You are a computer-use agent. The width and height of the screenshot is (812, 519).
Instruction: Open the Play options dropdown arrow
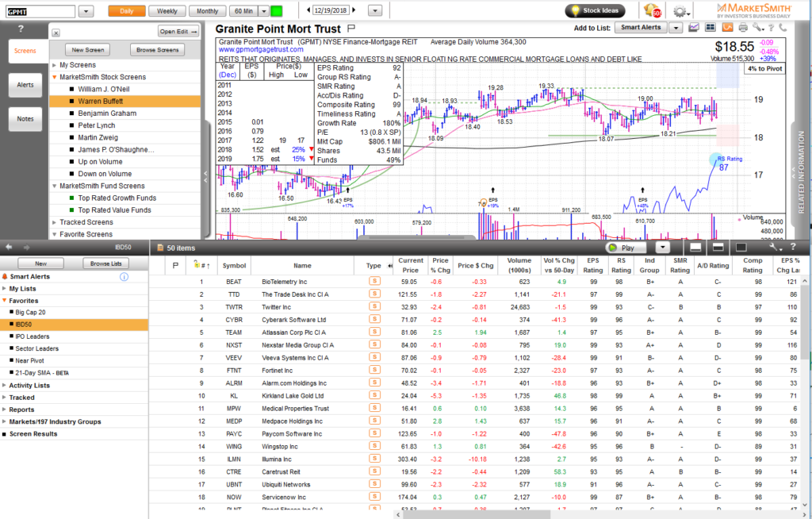click(663, 248)
